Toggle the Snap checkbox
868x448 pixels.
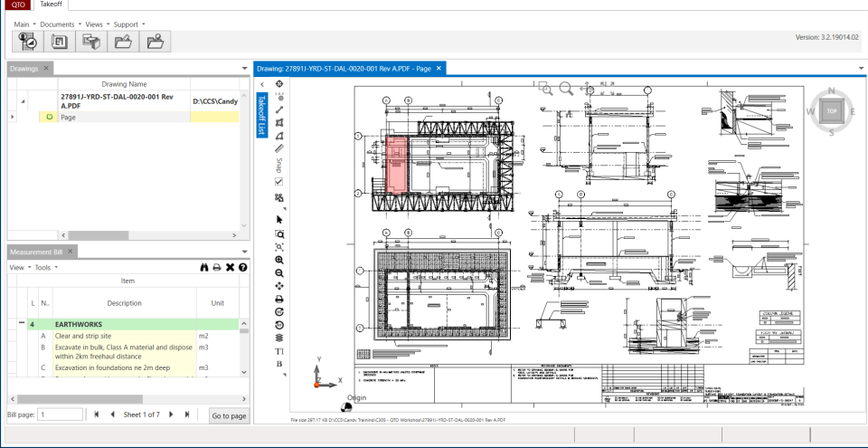coord(279,181)
